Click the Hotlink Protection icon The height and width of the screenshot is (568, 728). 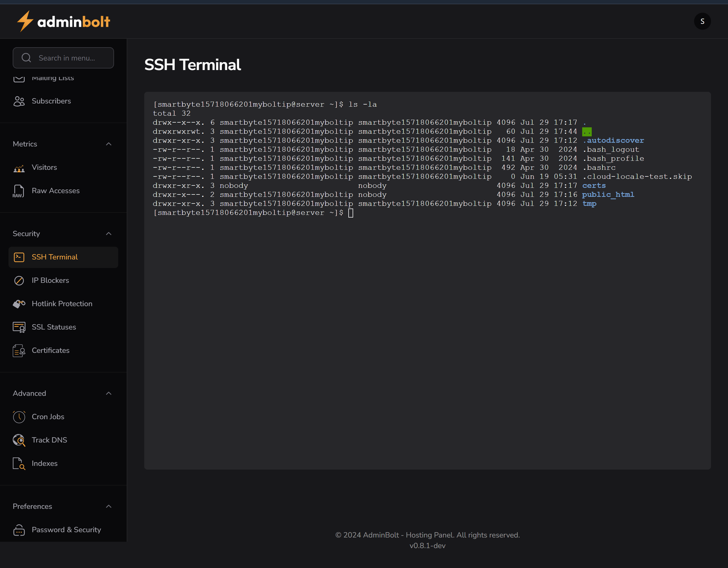point(19,304)
